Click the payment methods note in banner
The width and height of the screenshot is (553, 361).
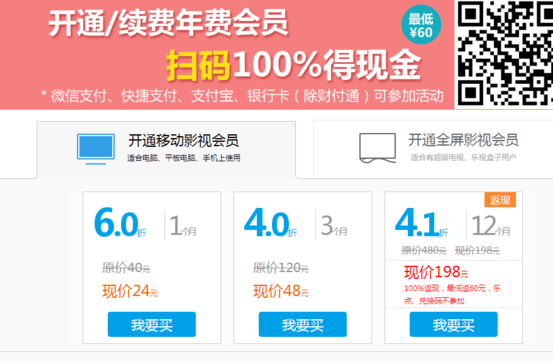click(242, 96)
